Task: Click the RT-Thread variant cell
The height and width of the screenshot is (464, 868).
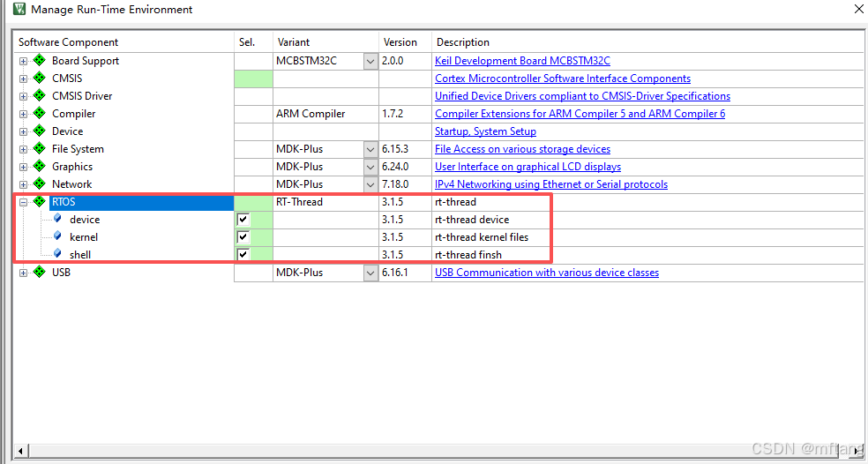Action: (325, 202)
